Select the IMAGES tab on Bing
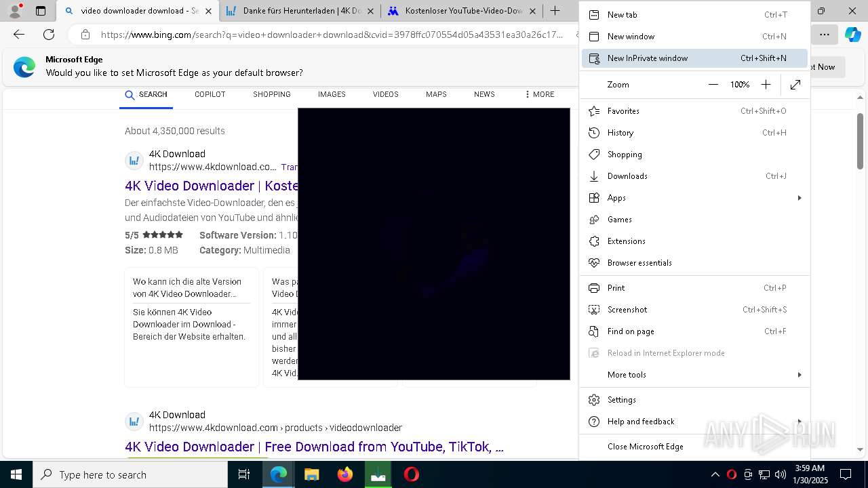This screenshot has width=868, height=488. [x=332, y=94]
